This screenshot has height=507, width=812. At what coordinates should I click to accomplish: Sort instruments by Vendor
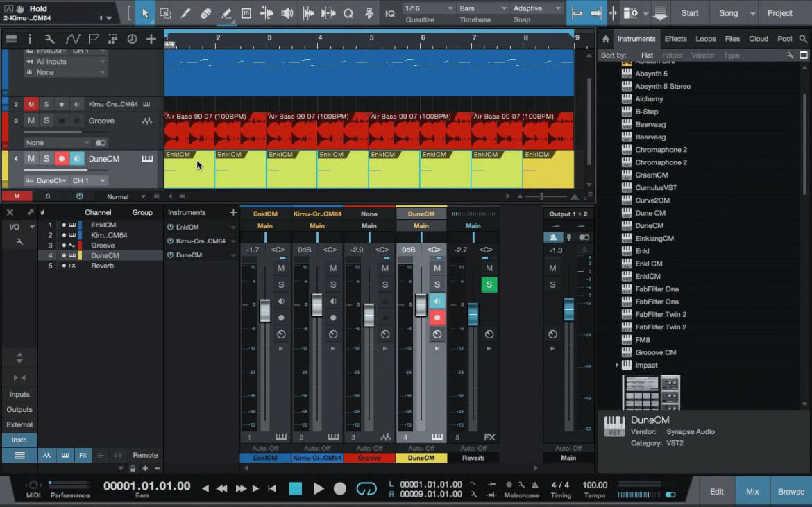[x=702, y=55]
